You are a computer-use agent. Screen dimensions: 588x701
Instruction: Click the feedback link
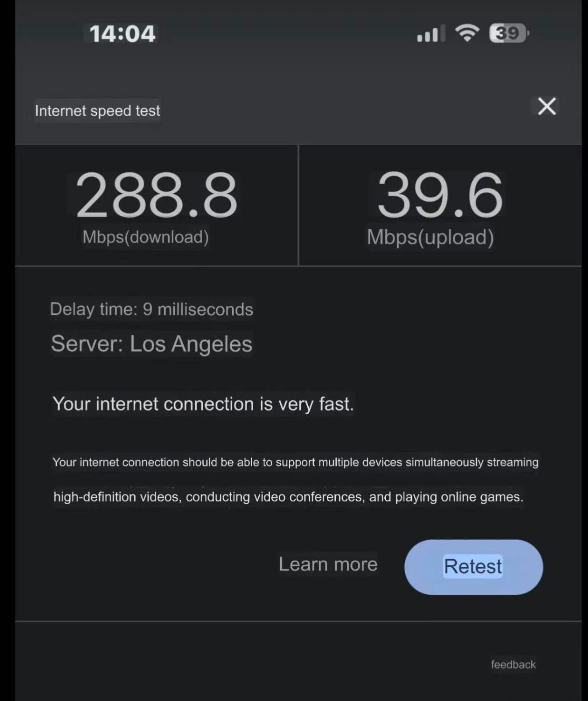pos(513,664)
